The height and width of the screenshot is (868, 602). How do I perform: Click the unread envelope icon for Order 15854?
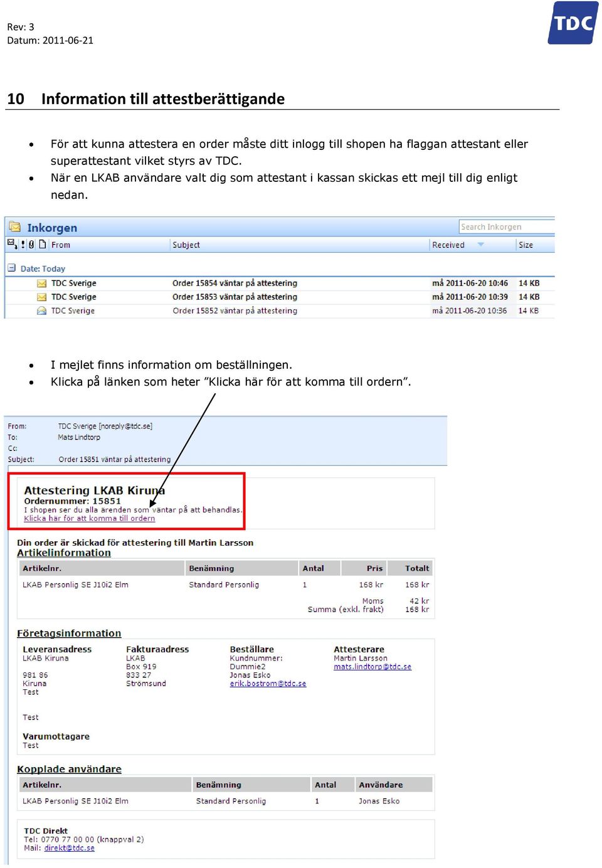coord(42,283)
